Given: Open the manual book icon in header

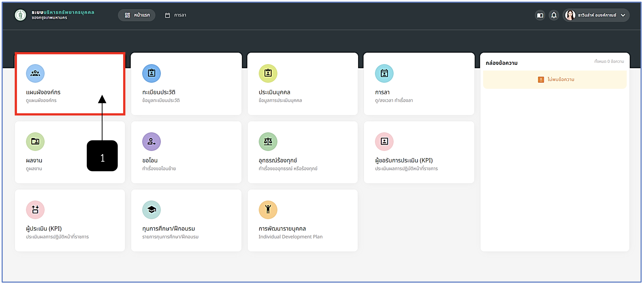Looking at the screenshot, I should 540,15.
